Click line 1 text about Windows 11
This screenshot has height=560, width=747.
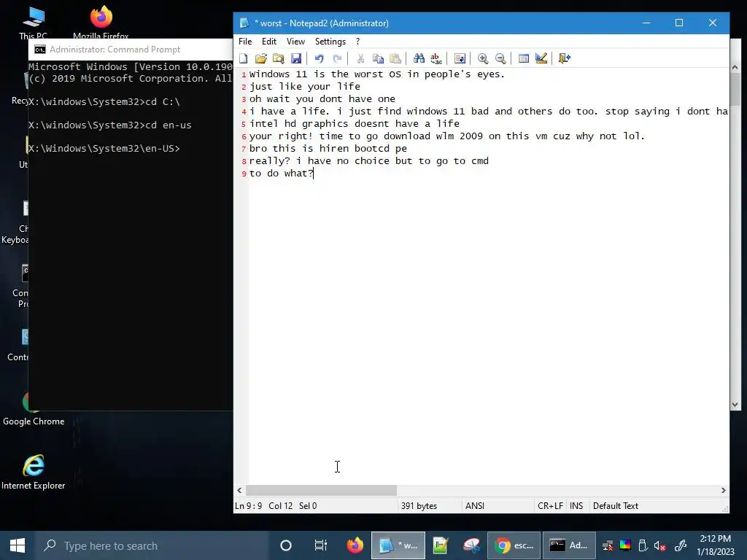pyautogui.click(x=377, y=74)
